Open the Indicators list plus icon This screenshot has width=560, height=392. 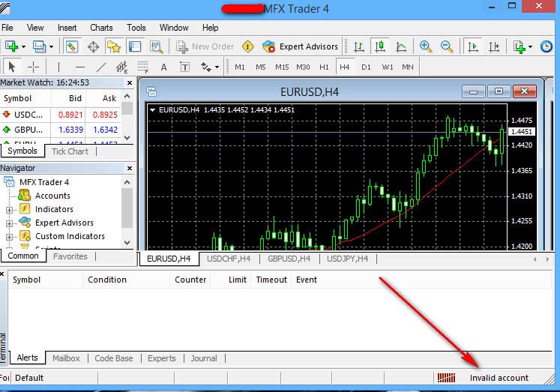[x=520, y=46]
